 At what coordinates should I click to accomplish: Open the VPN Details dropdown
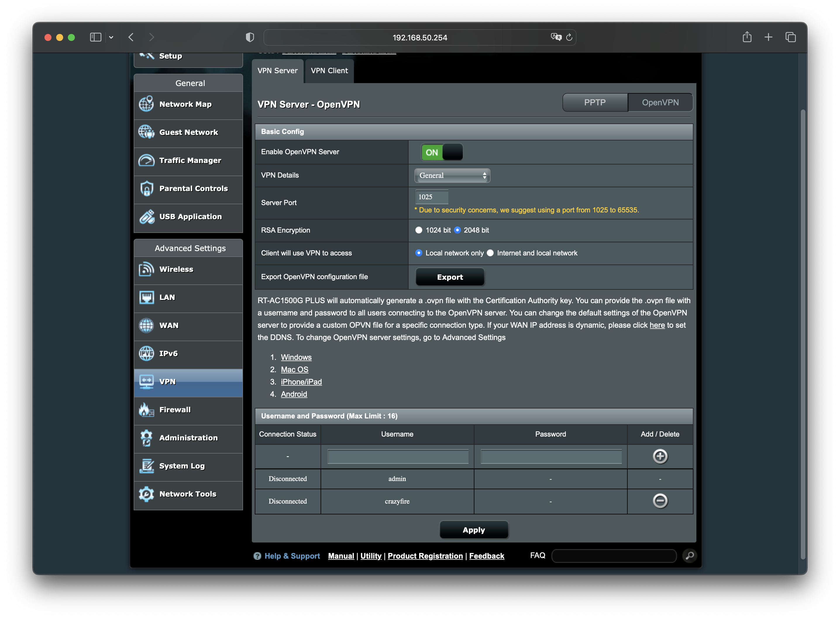click(452, 176)
